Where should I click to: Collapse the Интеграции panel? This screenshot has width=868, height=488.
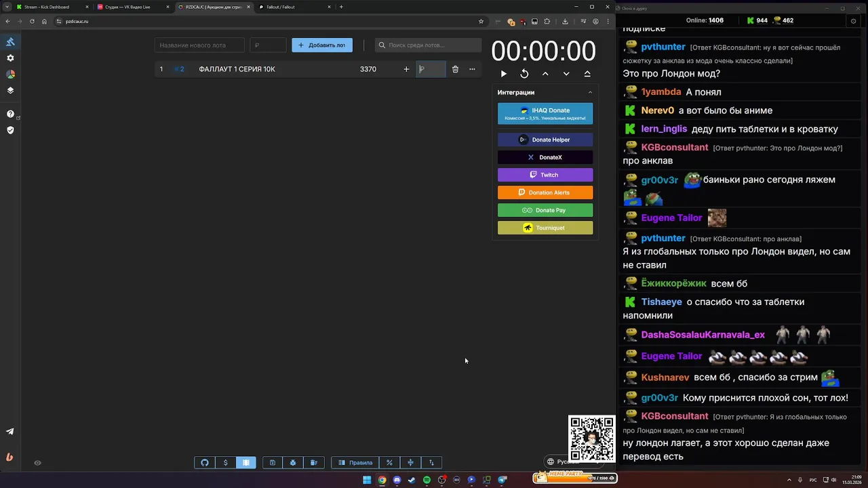pyautogui.click(x=590, y=92)
